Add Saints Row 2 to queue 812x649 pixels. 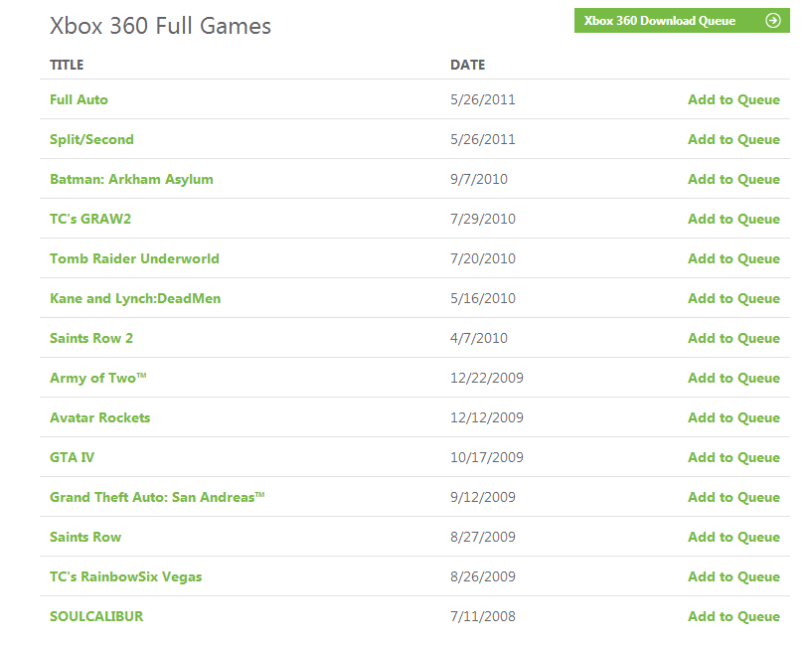(733, 338)
